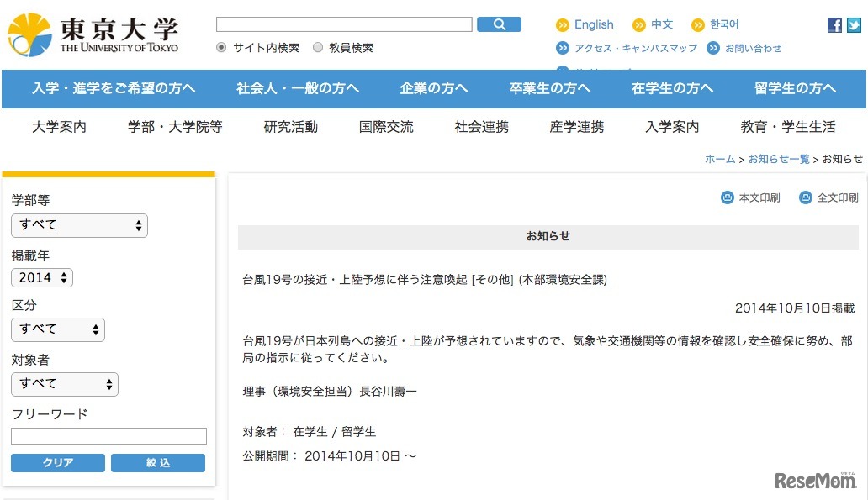Screen dimensions: 868x500
Task: Click the search magnifier icon
Action: [x=500, y=24]
